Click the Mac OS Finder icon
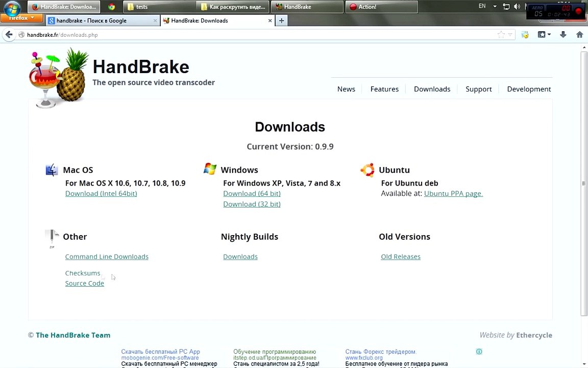The height and width of the screenshot is (368, 588). pyautogui.click(x=52, y=170)
